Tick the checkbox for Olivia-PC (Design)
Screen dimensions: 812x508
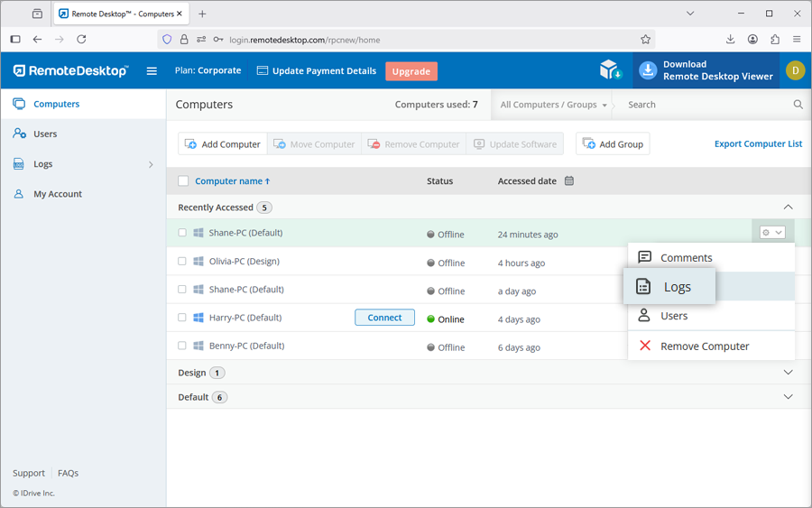(182, 262)
